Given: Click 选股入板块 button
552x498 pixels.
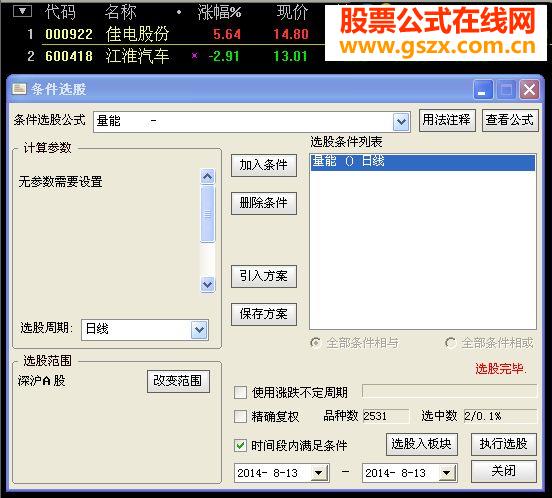Looking at the screenshot, I should pos(422,444).
